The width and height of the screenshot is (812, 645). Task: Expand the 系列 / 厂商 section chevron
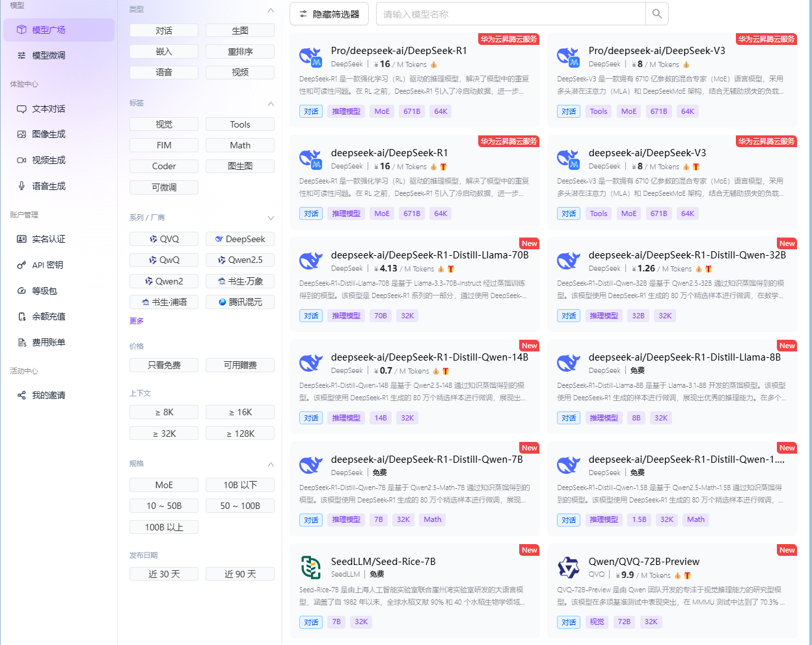coord(271,218)
